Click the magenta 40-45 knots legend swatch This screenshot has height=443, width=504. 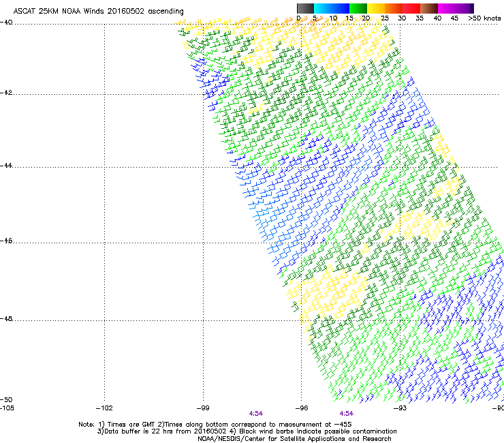(447, 8)
